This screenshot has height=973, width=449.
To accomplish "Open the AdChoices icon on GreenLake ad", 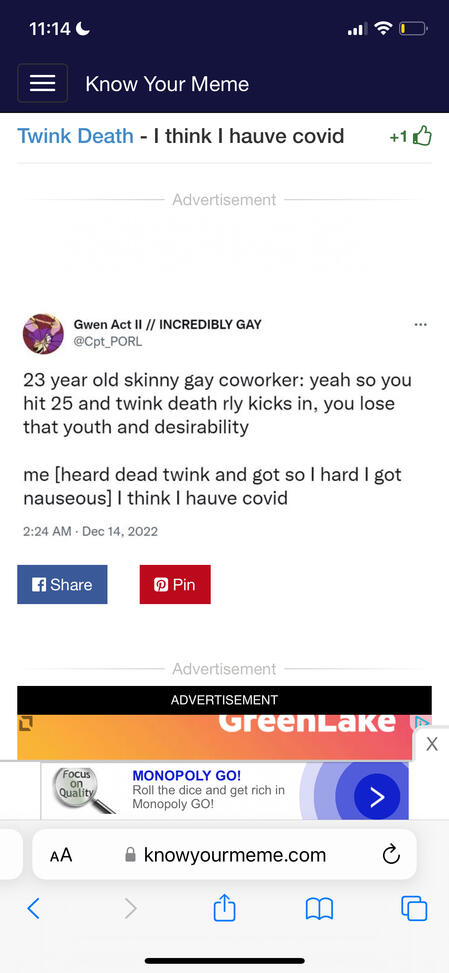I will tap(422, 723).
